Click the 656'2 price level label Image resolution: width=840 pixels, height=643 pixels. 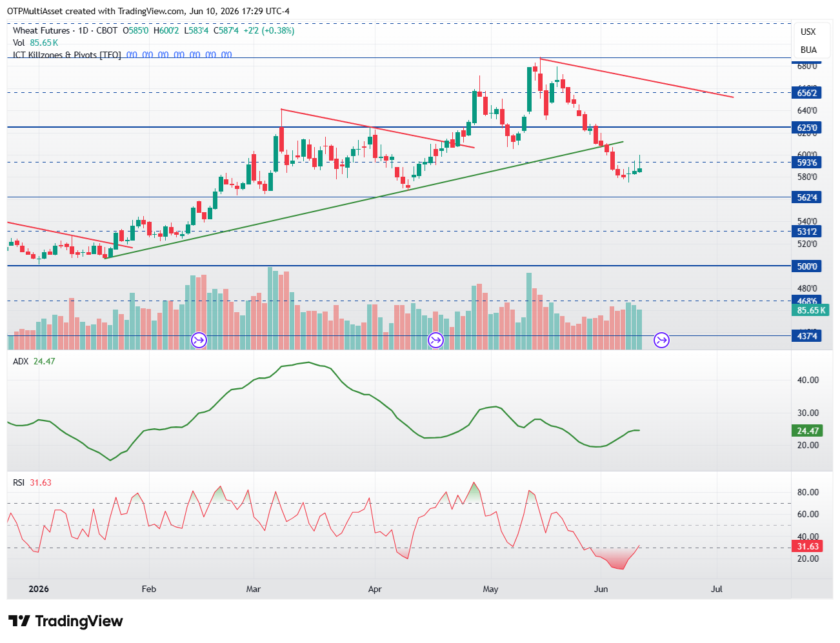click(x=806, y=93)
